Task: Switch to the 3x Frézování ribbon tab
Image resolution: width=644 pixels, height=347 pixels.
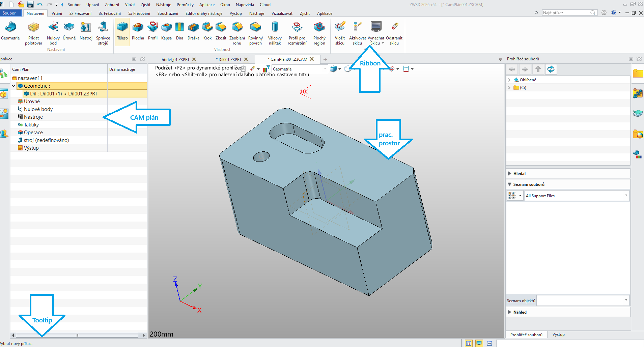Action: (x=110, y=13)
